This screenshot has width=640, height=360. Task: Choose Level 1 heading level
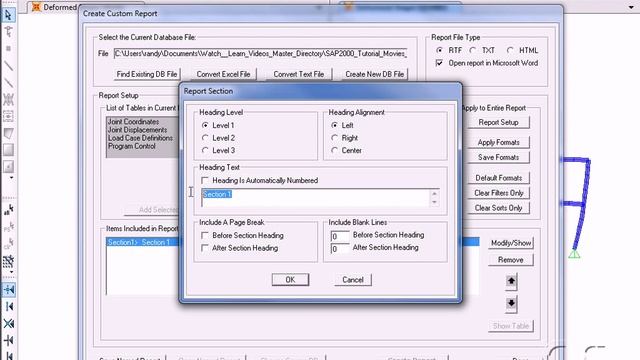tap(205, 125)
